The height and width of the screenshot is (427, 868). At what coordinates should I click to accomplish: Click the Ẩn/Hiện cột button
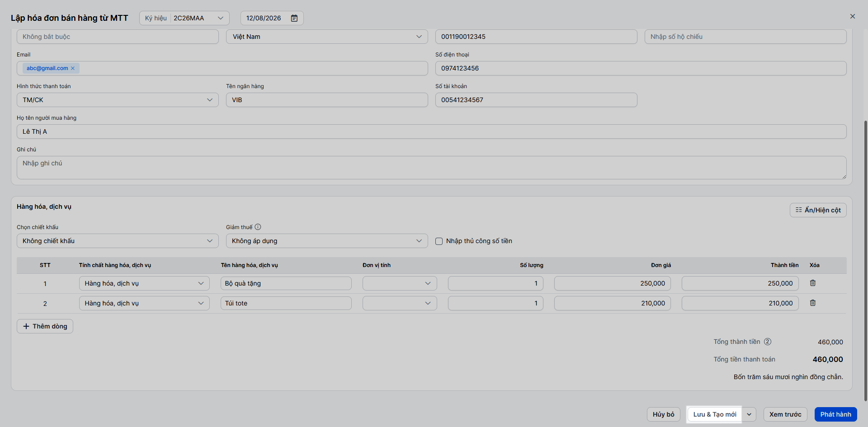click(x=818, y=210)
